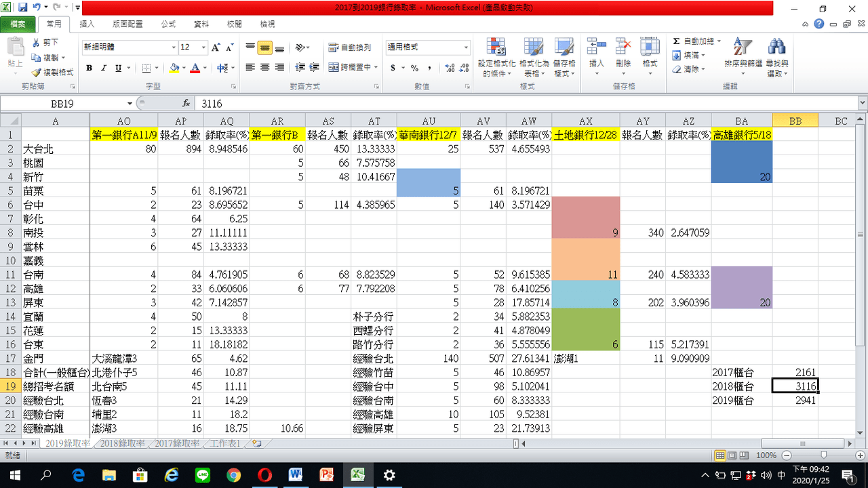Collapse the ribbon with the caret icon

pos(806,24)
